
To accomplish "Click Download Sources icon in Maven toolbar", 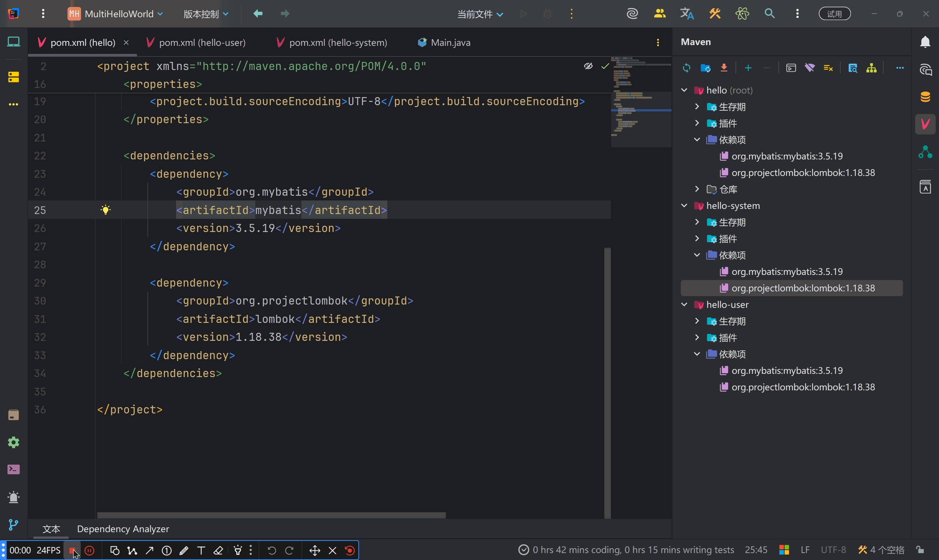I will click(x=724, y=68).
